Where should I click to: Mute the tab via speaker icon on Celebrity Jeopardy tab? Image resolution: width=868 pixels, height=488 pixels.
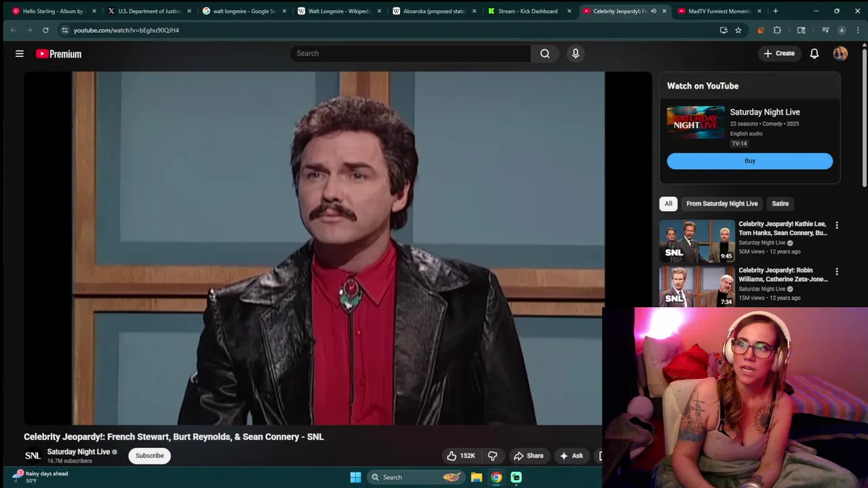[653, 11]
